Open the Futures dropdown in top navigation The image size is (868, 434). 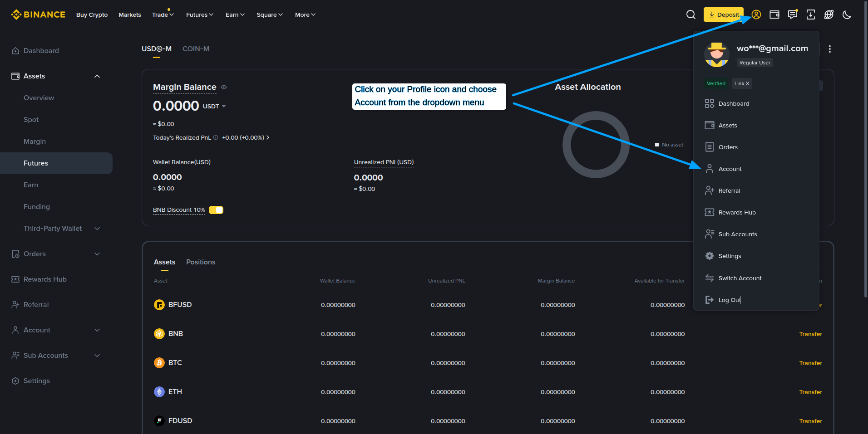[200, 15]
